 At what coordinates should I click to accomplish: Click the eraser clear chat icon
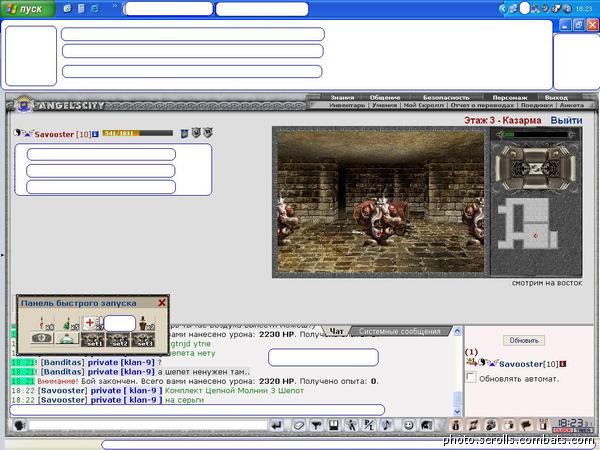point(298,425)
